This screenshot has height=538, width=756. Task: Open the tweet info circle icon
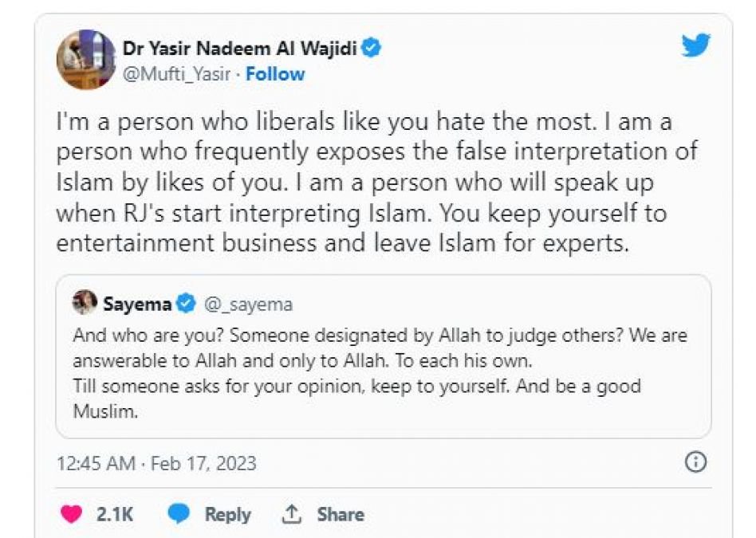pyautogui.click(x=696, y=461)
